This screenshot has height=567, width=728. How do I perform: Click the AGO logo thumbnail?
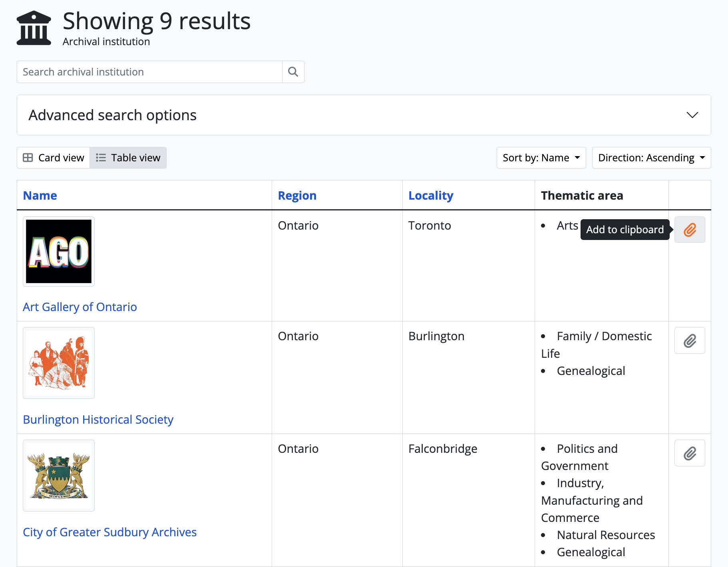pyautogui.click(x=59, y=252)
